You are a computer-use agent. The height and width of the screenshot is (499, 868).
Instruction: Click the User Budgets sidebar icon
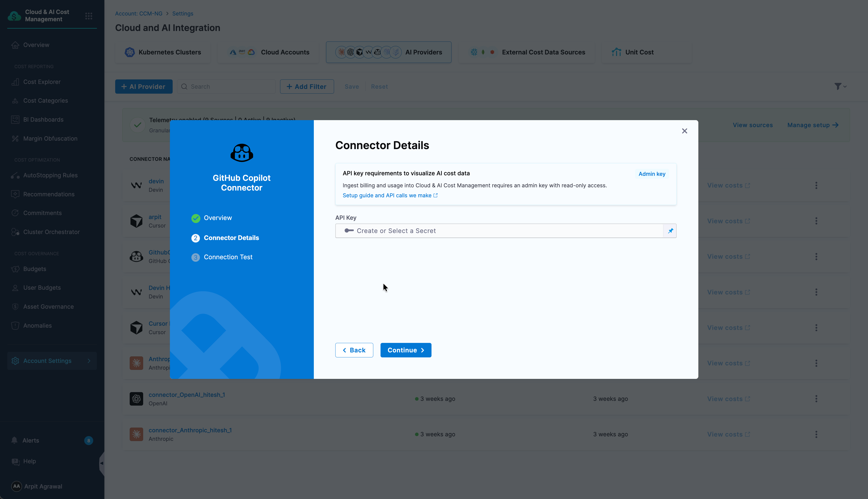[x=15, y=288]
